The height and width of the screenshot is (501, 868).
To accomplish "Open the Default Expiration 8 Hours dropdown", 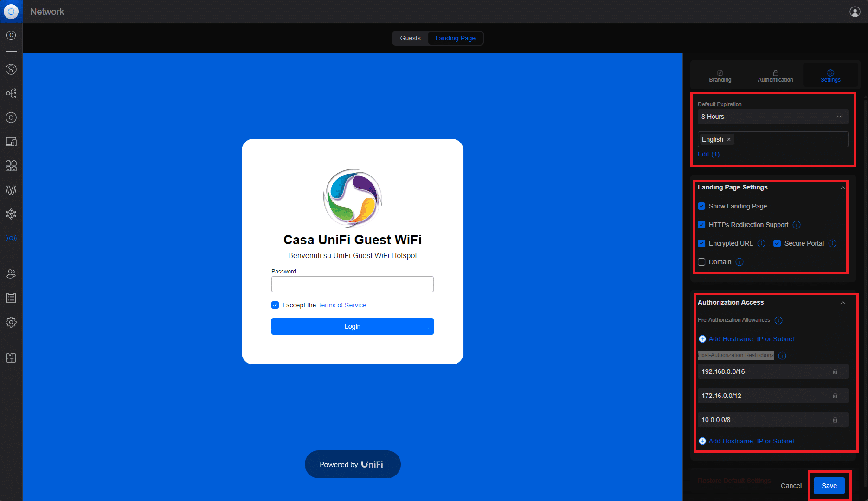I will tap(773, 117).
